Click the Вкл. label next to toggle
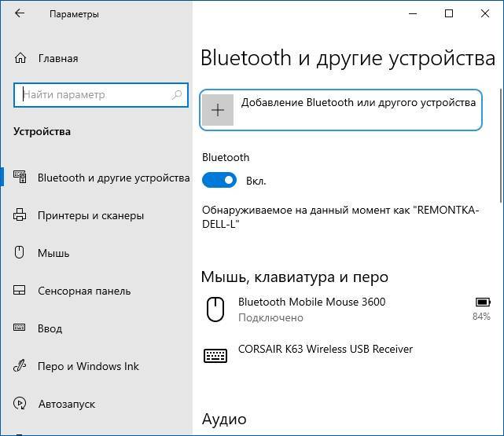 point(256,181)
